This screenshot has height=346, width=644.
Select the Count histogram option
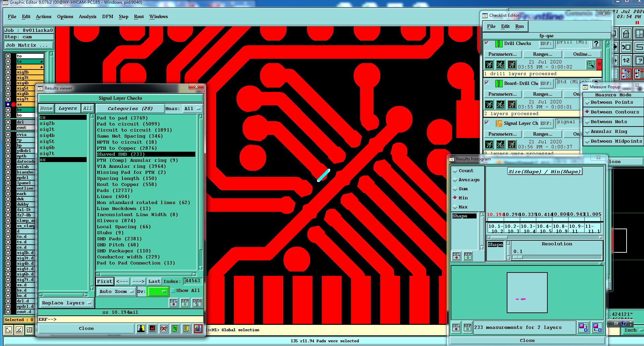tap(463, 171)
